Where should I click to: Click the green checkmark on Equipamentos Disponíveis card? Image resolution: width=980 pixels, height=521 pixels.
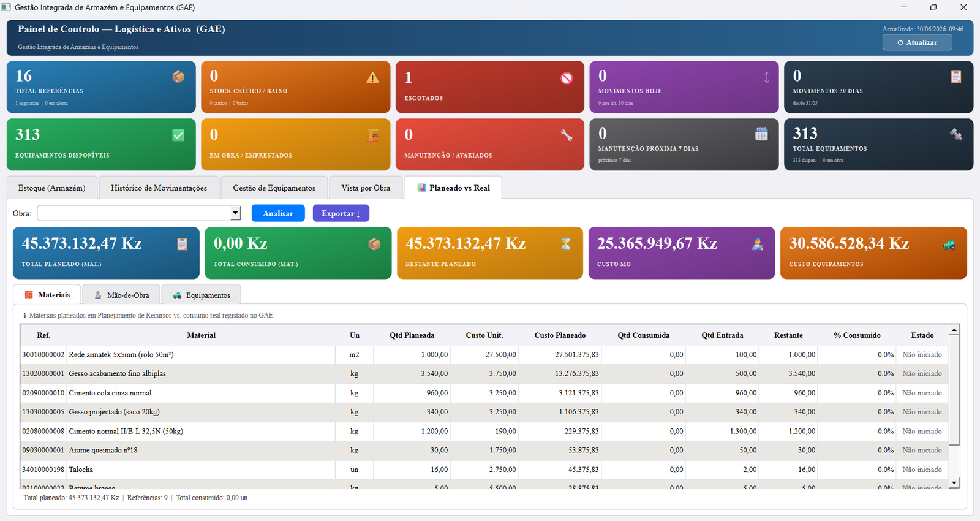click(178, 135)
